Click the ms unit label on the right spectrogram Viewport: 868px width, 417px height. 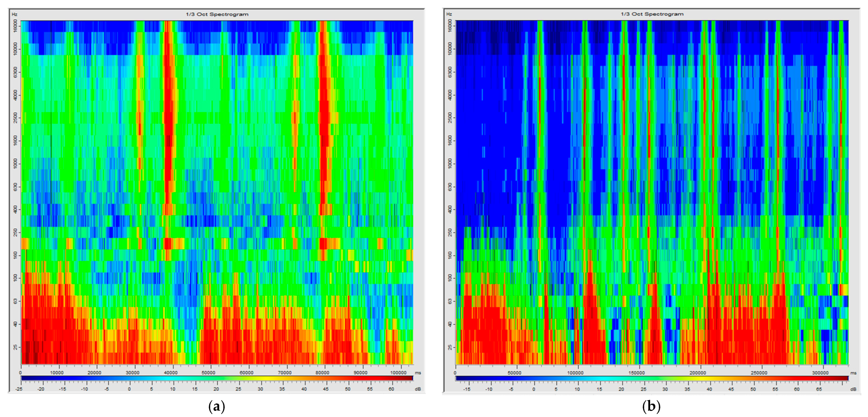click(x=853, y=373)
